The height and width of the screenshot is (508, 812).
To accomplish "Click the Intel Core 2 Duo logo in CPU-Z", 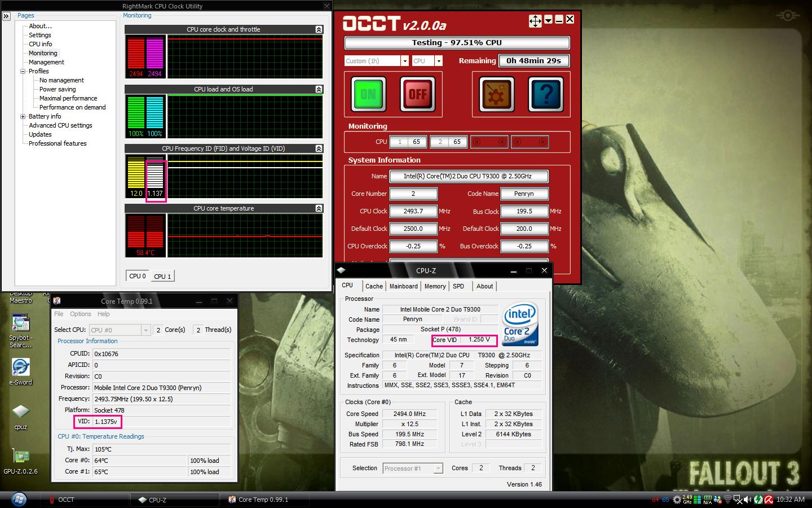I will (520, 325).
